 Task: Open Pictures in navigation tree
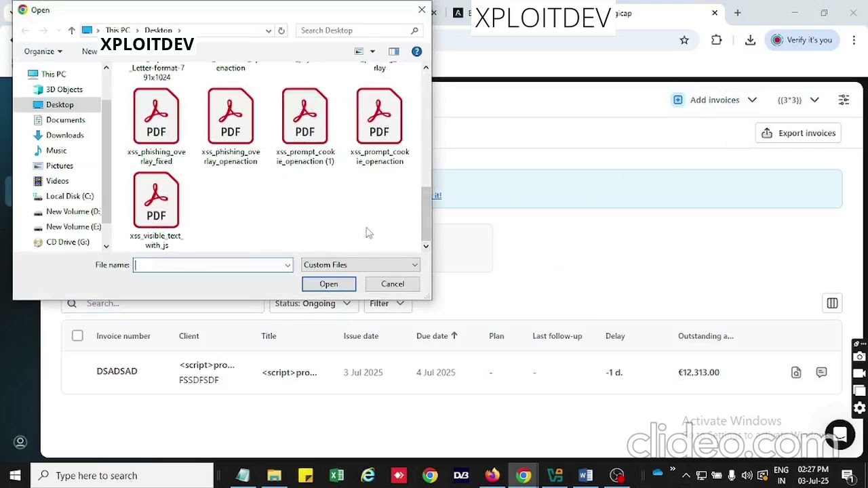59,165
